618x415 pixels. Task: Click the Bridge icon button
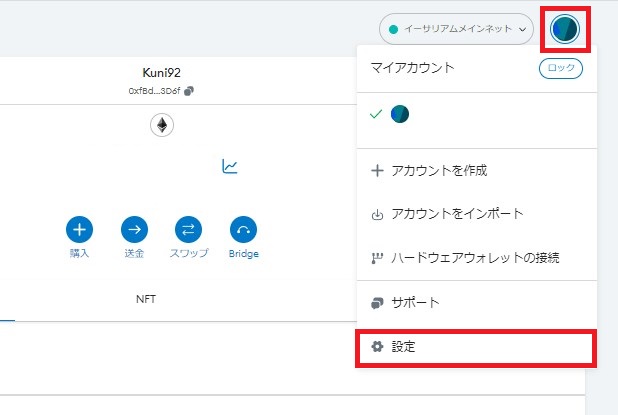[x=243, y=229]
